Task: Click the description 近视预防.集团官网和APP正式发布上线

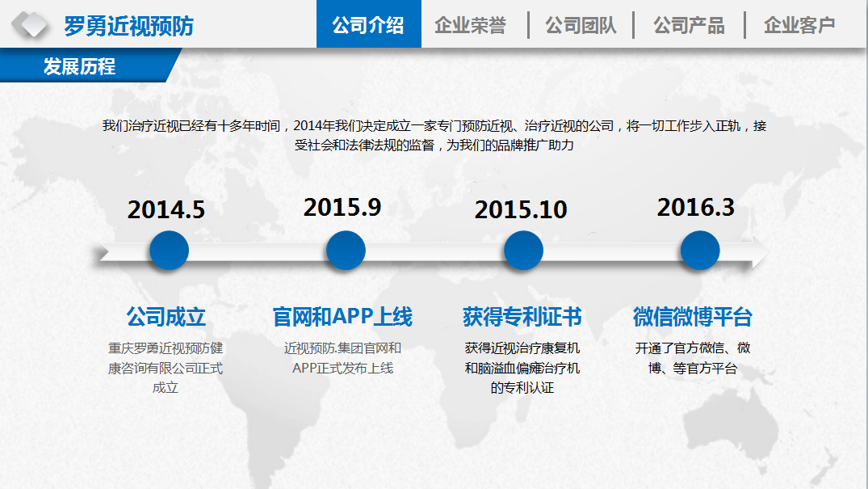Action: click(342, 358)
